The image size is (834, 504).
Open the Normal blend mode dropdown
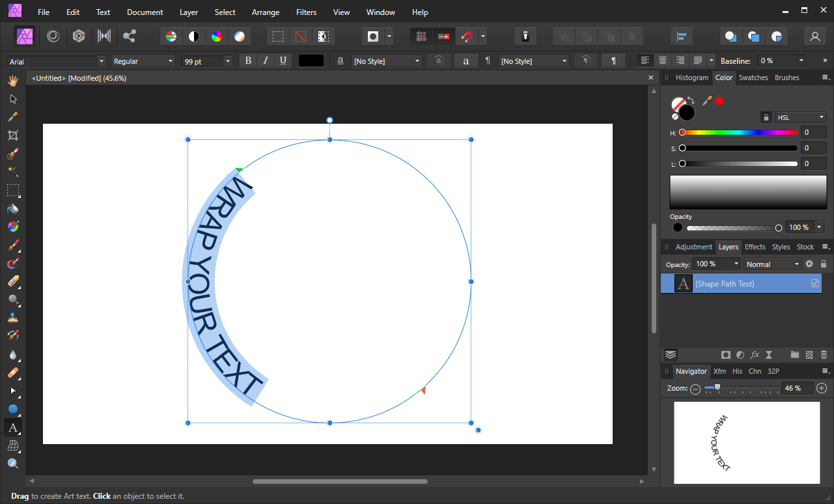[772, 264]
